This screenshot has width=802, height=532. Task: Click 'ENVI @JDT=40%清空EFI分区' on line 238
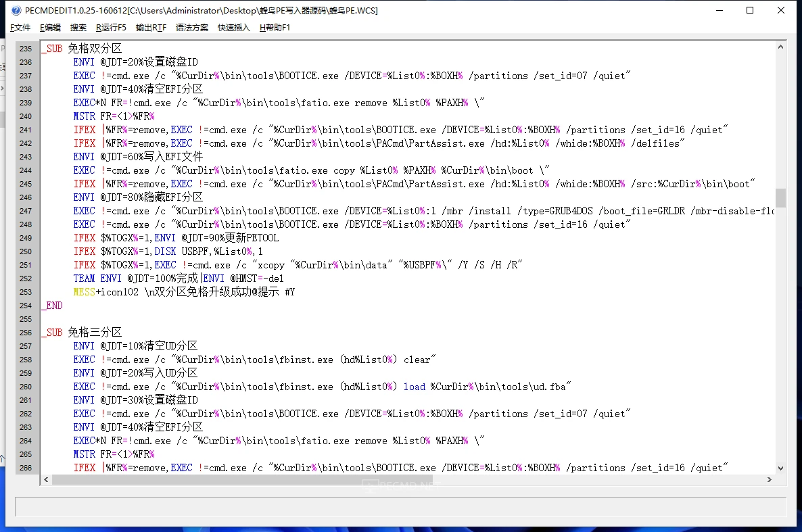click(x=138, y=89)
